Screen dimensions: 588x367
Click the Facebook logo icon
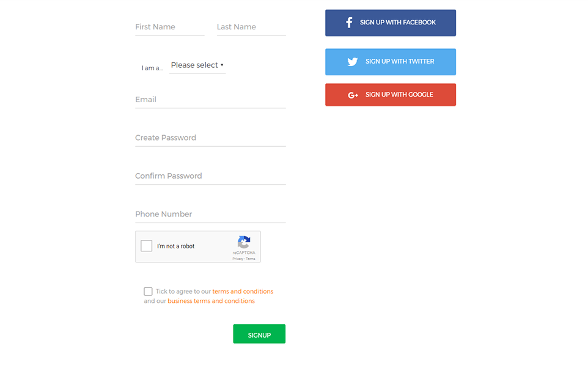pos(349,23)
